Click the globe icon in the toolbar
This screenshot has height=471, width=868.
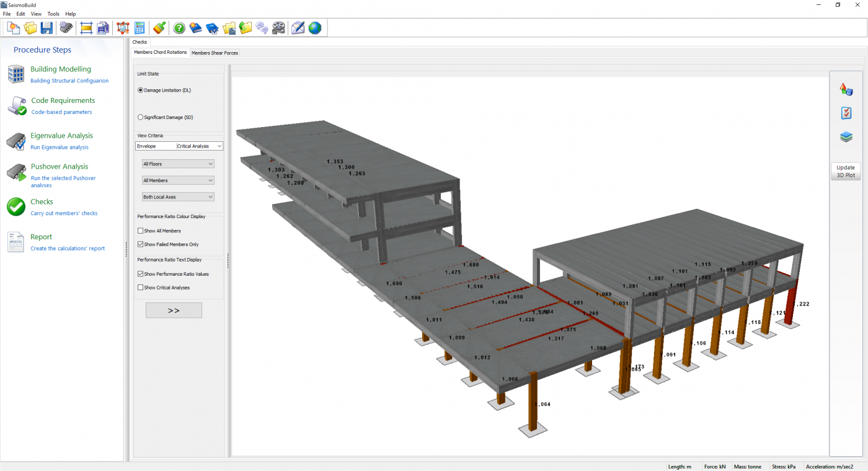tap(315, 28)
